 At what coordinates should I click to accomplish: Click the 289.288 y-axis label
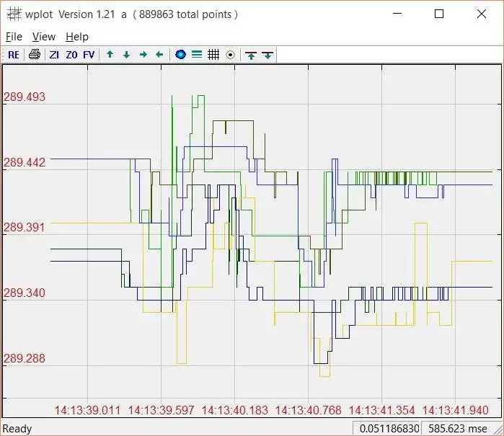click(x=25, y=358)
